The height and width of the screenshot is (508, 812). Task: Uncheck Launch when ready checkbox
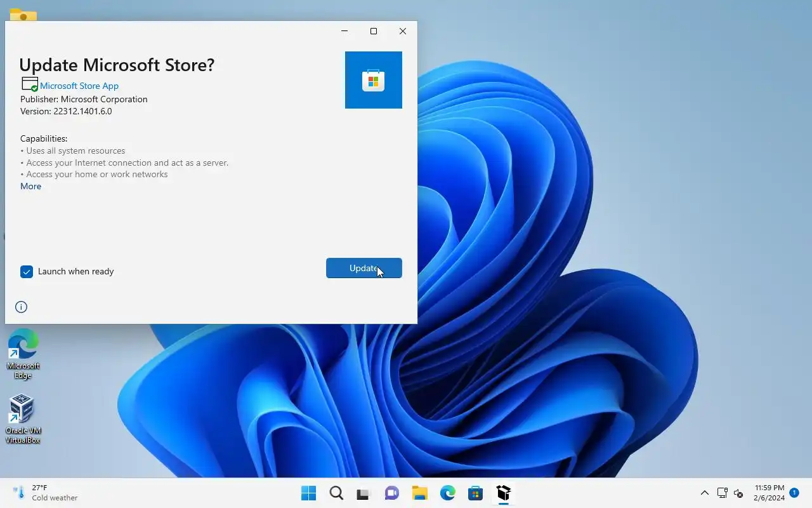27,272
